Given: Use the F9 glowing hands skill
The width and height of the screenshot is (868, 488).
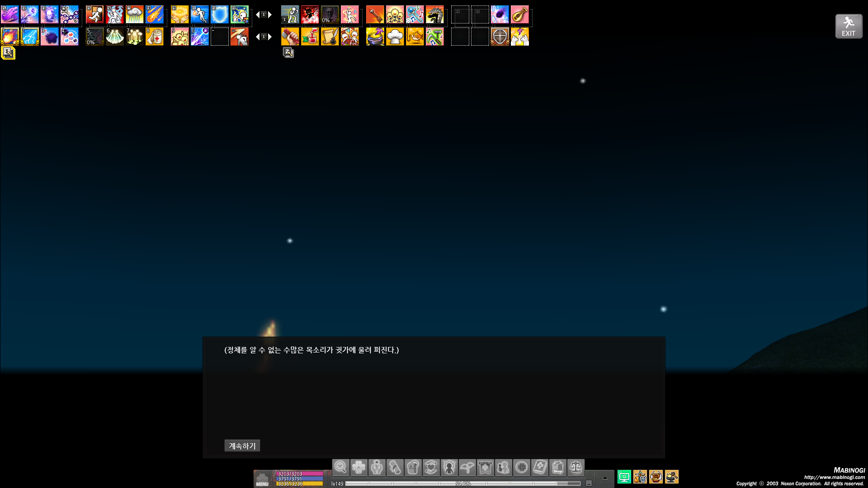Looking at the screenshot, I should pyautogui.click(x=180, y=14).
